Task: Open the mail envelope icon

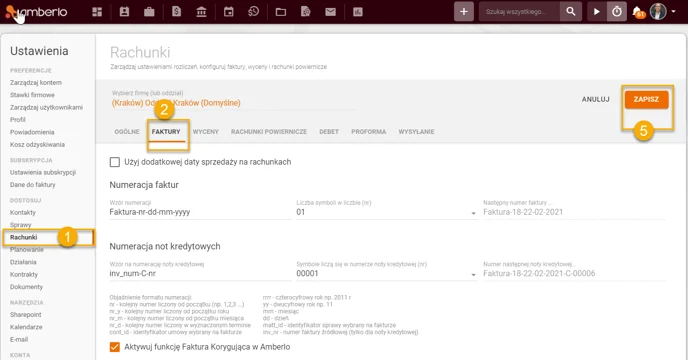Action: click(x=330, y=12)
